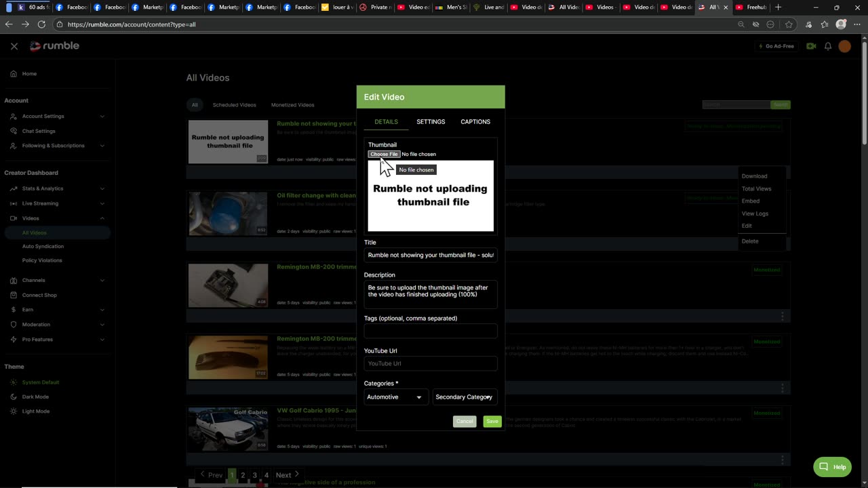Switch to the CAPTIONS tab
Viewport: 868px width, 488px height.
point(475,122)
